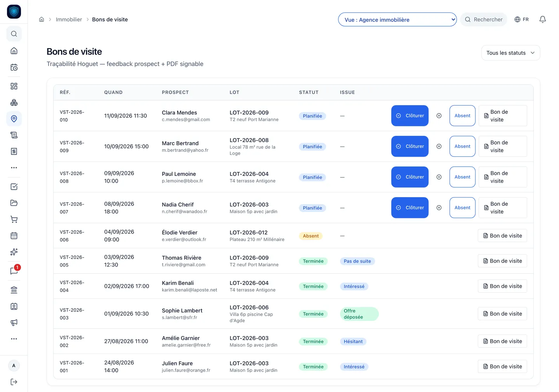Viewport: 559px width, 392px height.
Task: Open Bon de visite for Sophie Lambert
Action: tap(502, 314)
